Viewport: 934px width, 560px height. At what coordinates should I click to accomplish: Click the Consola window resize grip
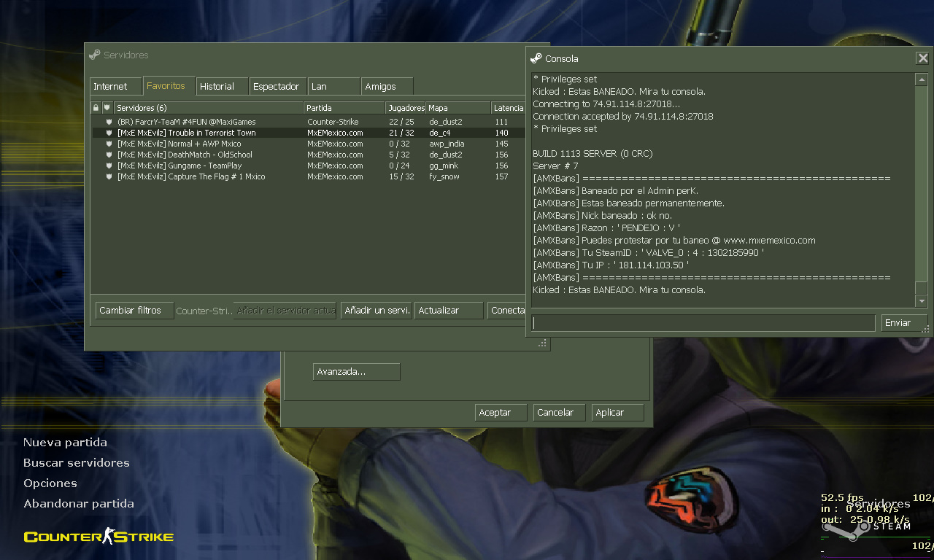[x=925, y=330]
